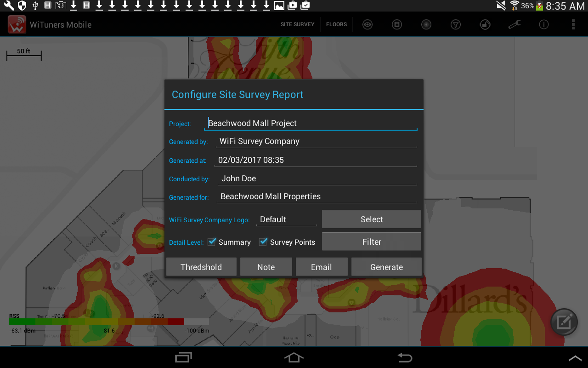
Task: Open the three-dot overflow menu
Action: coord(573,24)
